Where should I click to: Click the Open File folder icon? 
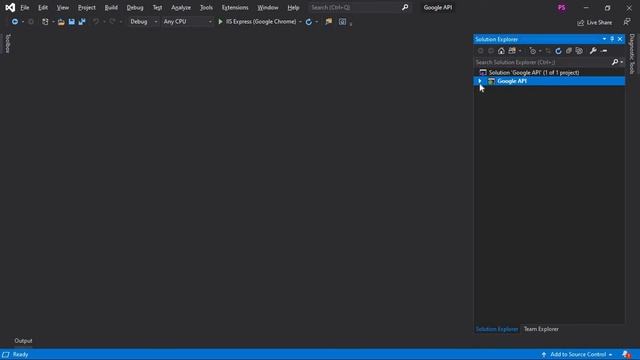61,22
